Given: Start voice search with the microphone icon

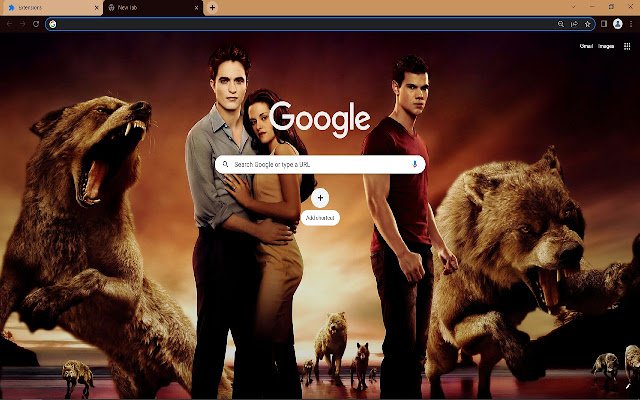Looking at the screenshot, I should click(x=415, y=164).
